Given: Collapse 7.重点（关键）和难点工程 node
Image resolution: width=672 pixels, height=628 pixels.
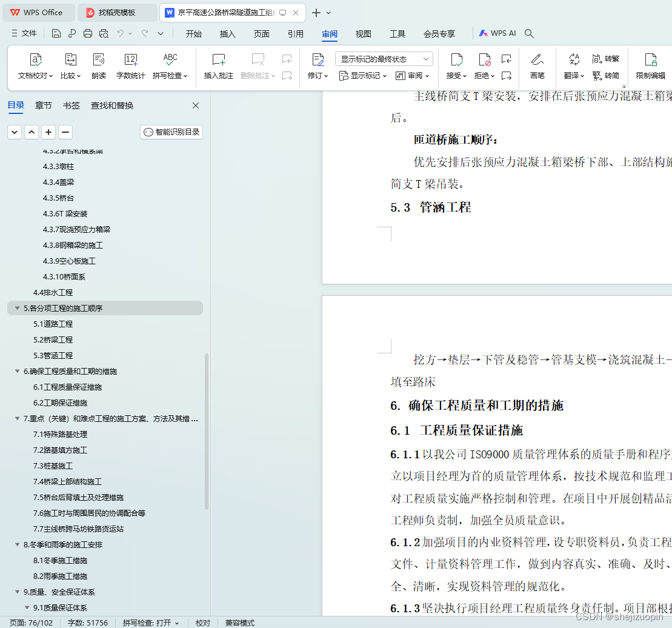Looking at the screenshot, I should [17, 418].
